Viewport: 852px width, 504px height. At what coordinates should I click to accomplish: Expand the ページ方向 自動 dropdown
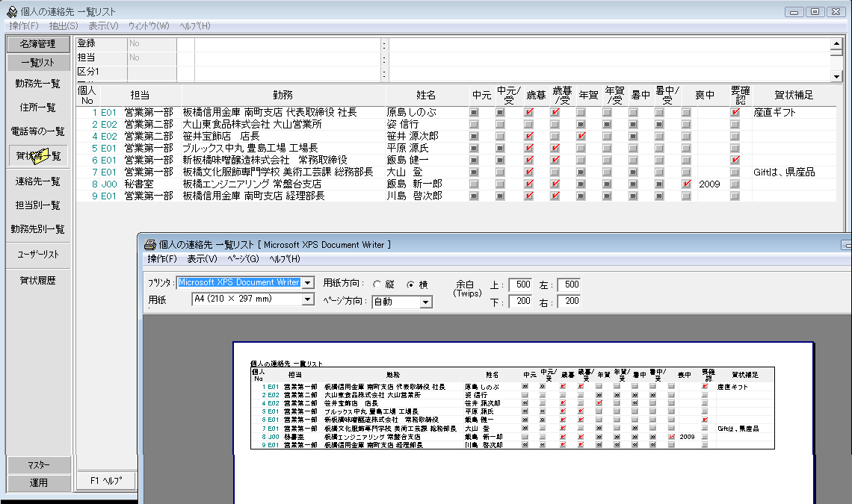point(426,302)
